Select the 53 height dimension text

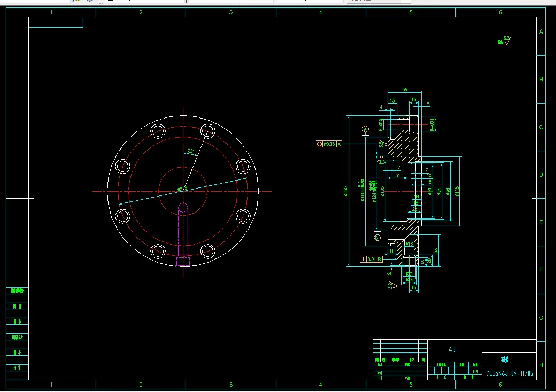pos(435,250)
